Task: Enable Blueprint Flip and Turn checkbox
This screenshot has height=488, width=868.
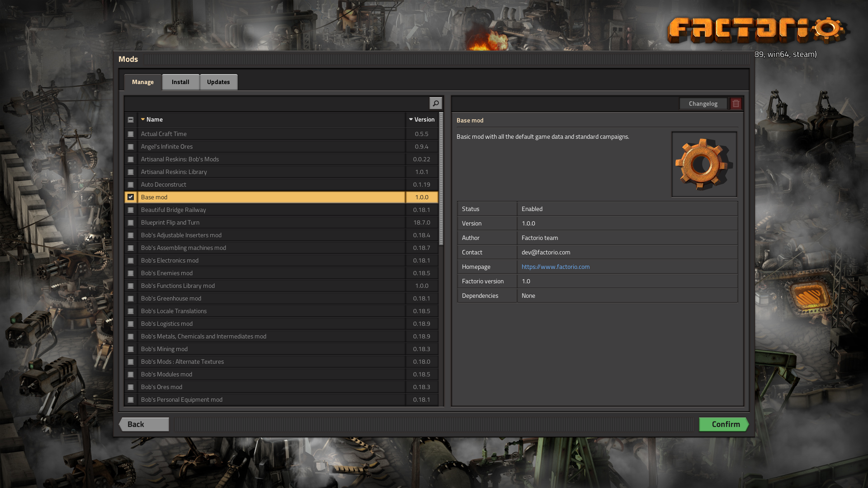Action: point(131,223)
